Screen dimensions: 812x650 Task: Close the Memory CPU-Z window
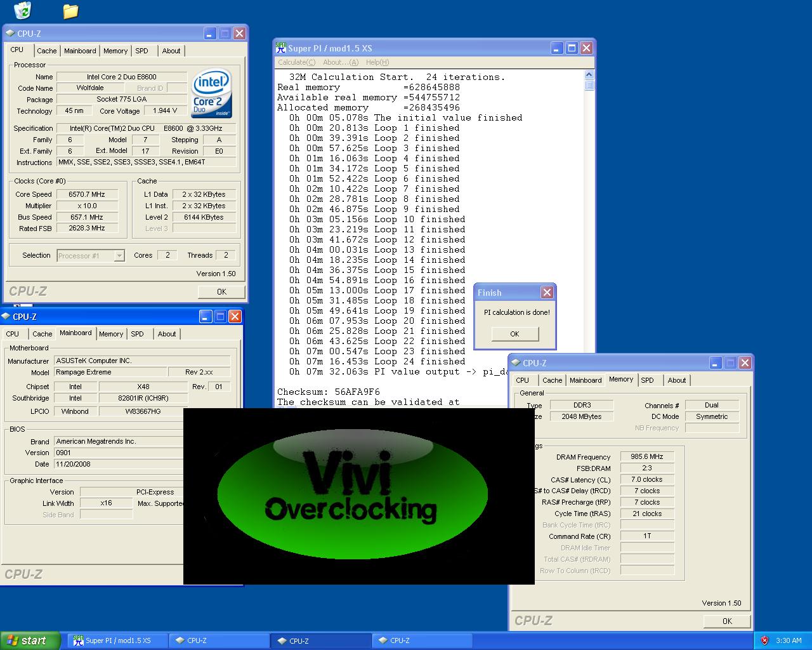tap(745, 363)
